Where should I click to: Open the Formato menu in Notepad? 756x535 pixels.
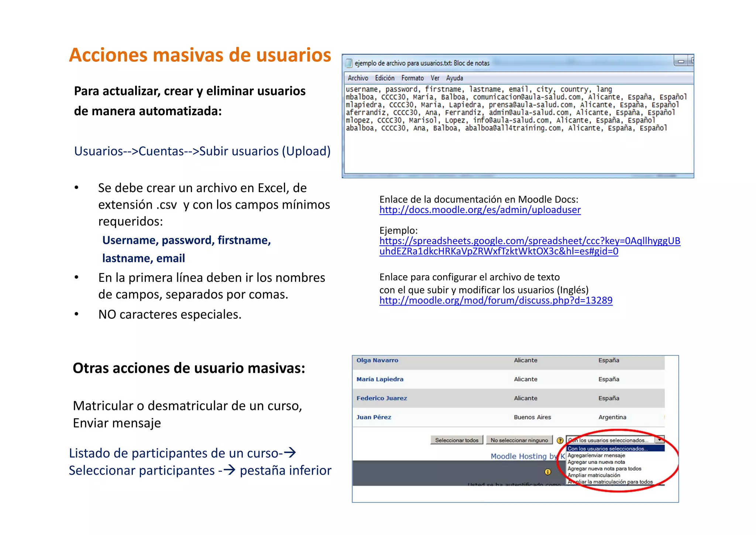(x=412, y=78)
